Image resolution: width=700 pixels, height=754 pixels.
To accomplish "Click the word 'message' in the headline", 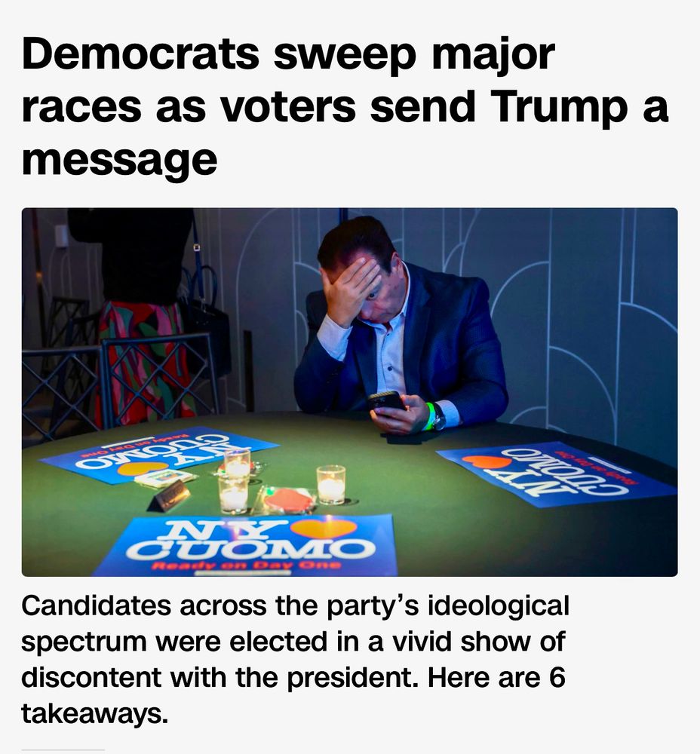I will pos(119,161).
